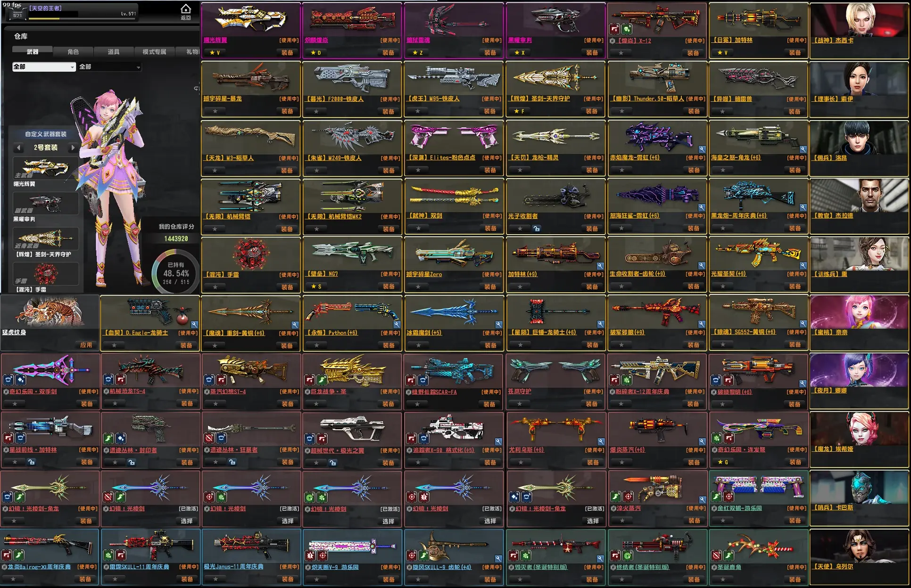Viewport: 911px width, 588px height.
Task: Click the wrench icon on 冰霜魔剑(+5)
Action: 499,325
